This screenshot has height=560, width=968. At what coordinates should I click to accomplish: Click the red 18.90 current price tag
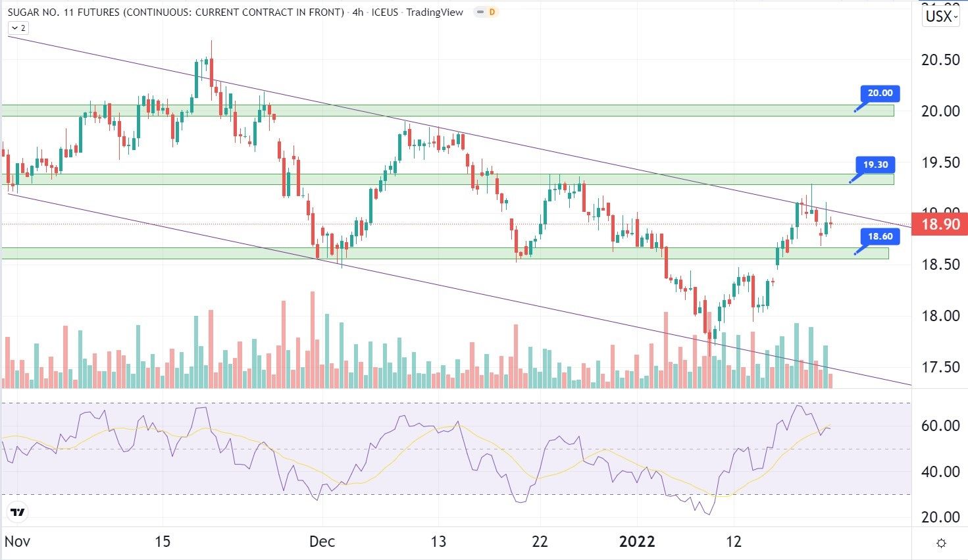click(x=940, y=224)
